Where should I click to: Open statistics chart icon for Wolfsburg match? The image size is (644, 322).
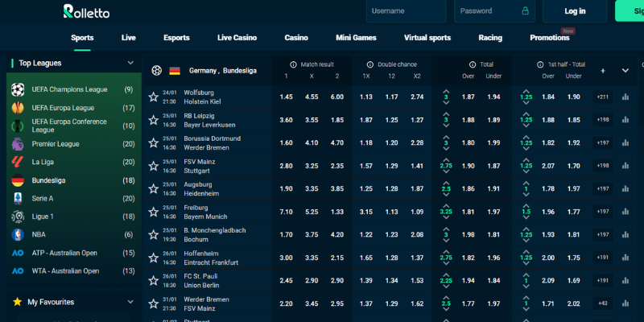point(625,97)
